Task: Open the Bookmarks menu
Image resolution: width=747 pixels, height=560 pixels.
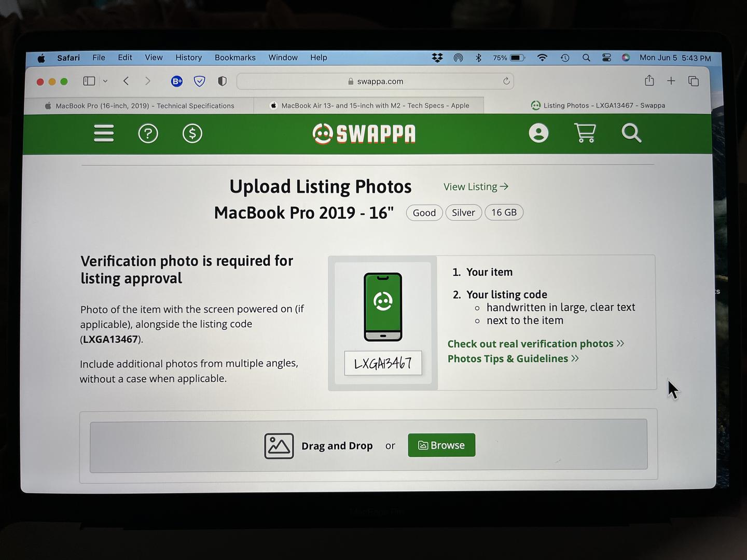Action: pos(235,58)
